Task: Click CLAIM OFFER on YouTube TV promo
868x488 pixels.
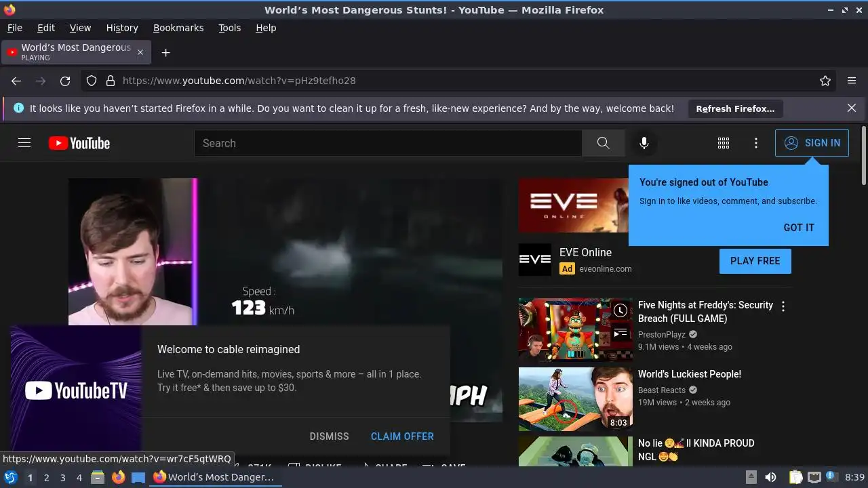Action: [402, 436]
